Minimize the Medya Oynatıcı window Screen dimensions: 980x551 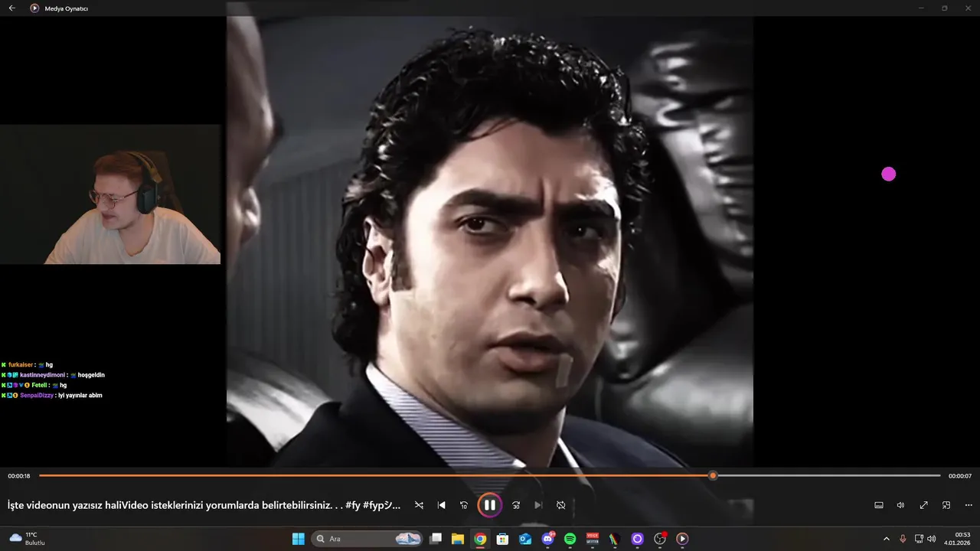click(x=921, y=8)
